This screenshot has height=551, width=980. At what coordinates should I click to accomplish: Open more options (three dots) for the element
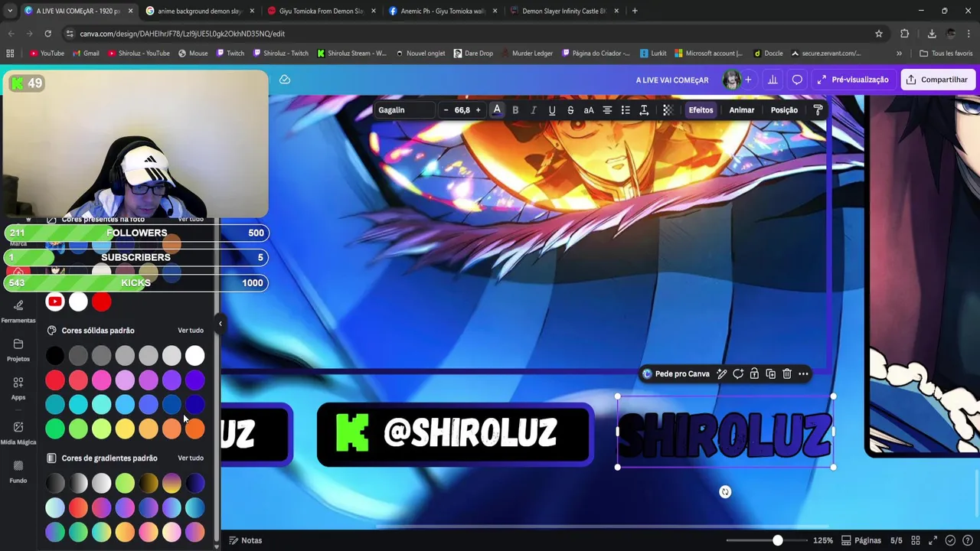pyautogui.click(x=803, y=374)
